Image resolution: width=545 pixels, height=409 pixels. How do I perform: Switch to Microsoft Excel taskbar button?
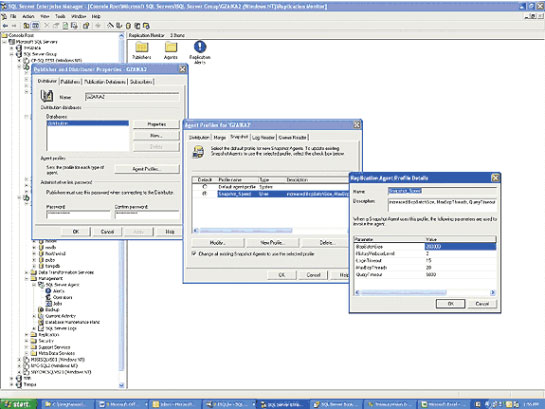pos(444,404)
